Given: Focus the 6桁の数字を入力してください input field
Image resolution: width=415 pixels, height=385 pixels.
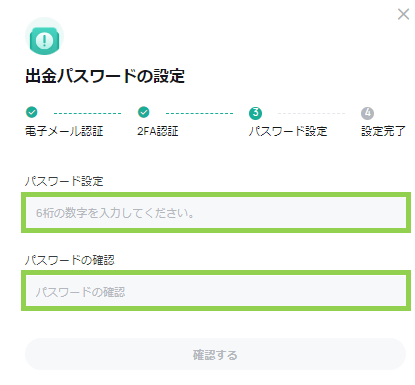Looking at the screenshot, I should click(x=216, y=212).
